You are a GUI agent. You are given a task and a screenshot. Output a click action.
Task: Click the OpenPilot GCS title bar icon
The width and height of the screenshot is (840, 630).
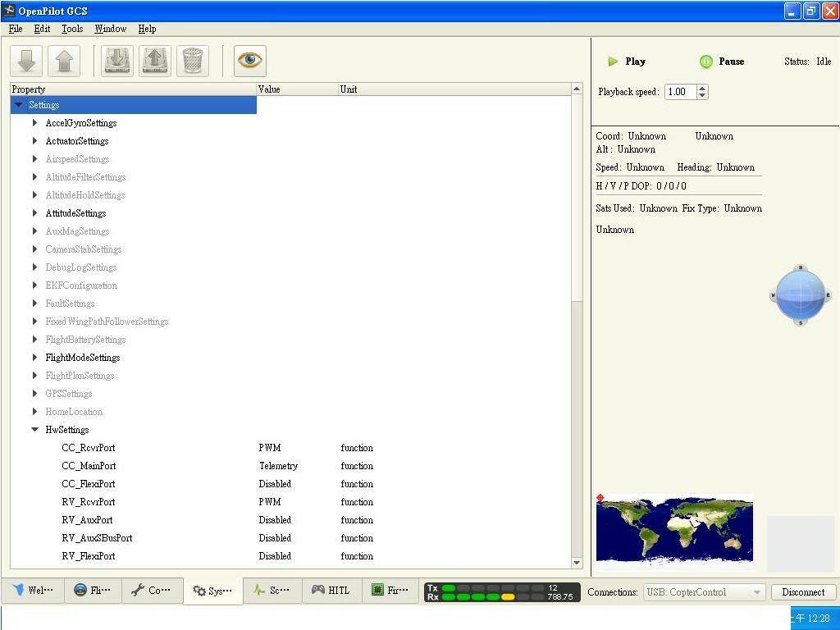point(8,11)
